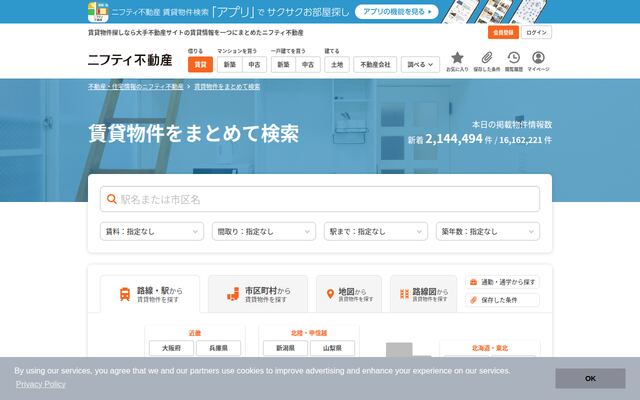Image resolution: width=640 pixels, height=400 pixels.
Task: Open saved conditions paperclip icon in header
Action: click(x=487, y=62)
